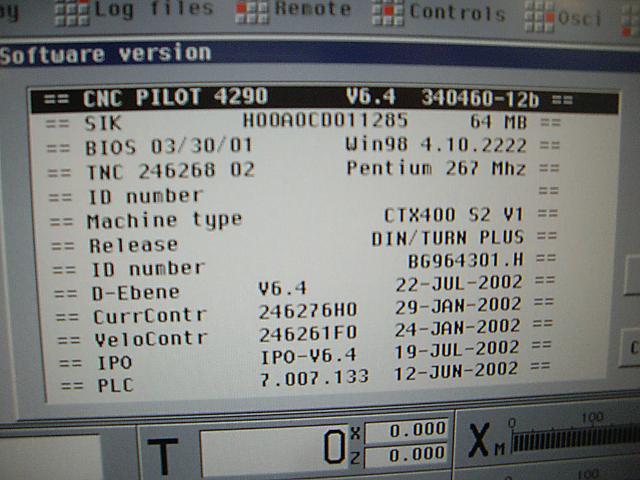Select the CNC PILOT 4290 header row
Screen dimensions: 640x480
[x=310, y=98]
